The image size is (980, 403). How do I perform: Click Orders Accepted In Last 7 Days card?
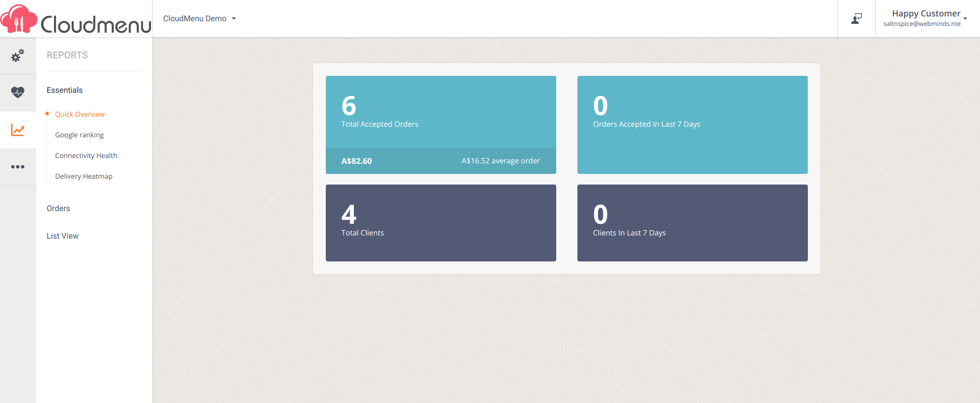pyautogui.click(x=692, y=125)
